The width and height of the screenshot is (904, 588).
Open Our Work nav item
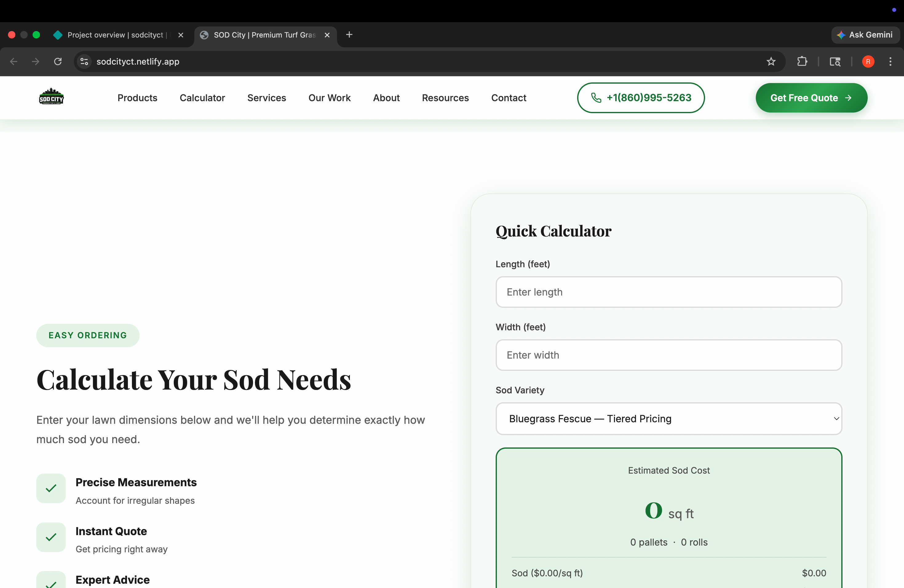(x=329, y=97)
